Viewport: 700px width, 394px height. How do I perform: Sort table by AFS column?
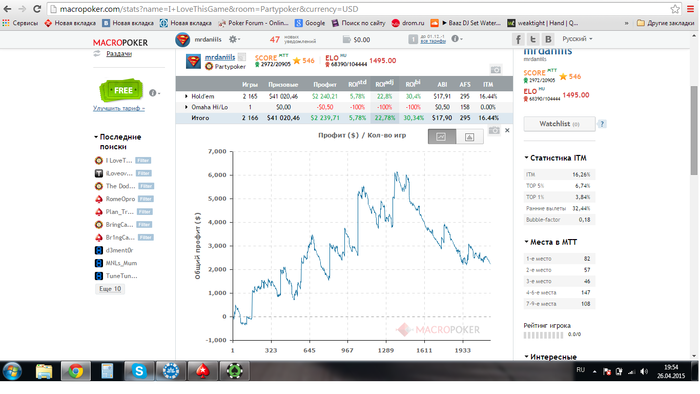(x=465, y=84)
